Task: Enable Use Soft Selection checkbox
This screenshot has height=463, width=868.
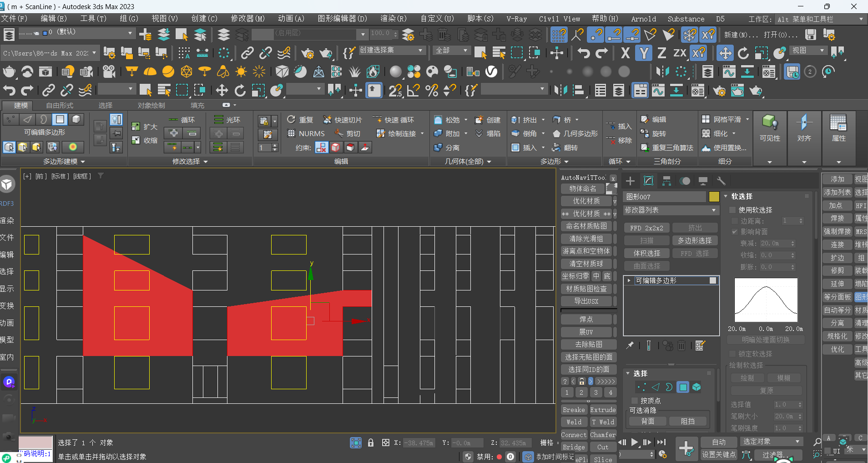Action: pos(732,210)
